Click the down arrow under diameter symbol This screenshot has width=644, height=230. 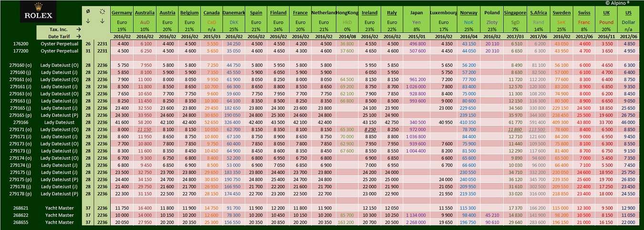(87, 21)
